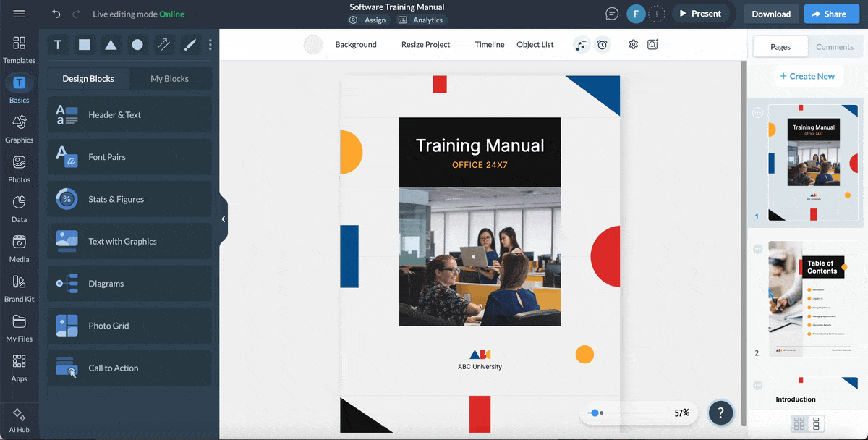Expand more shape tools via three-dot menu
Image resolution: width=868 pixels, height=440 pixels.
tap(210, 44)
